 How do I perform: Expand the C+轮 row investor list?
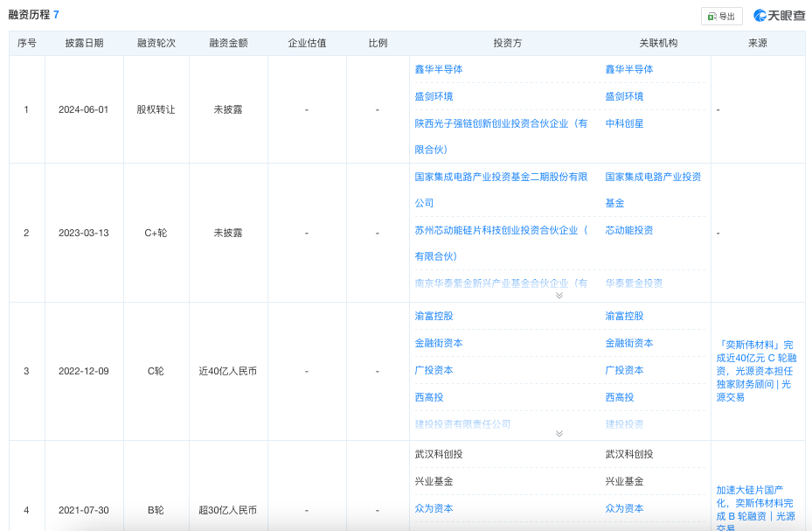coord(559,296)
